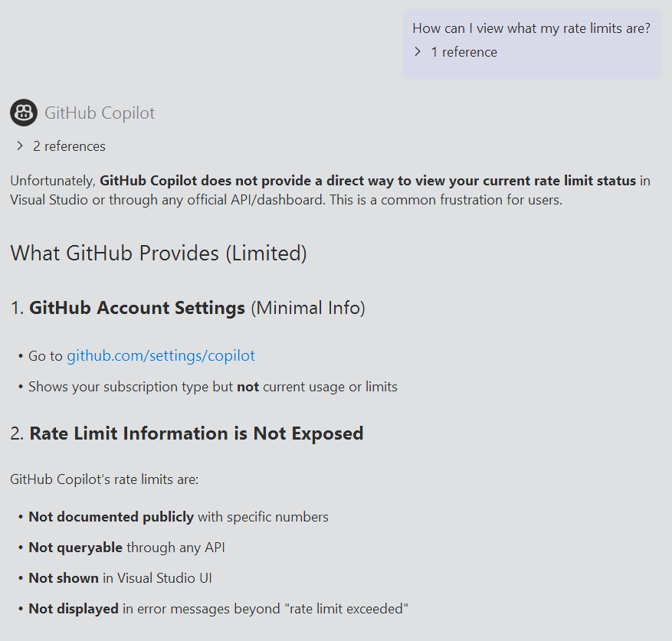The image size is (672, 641).
Task: Click the GitHub Copilot avatar icon
Action: click(x=24, y=113)
